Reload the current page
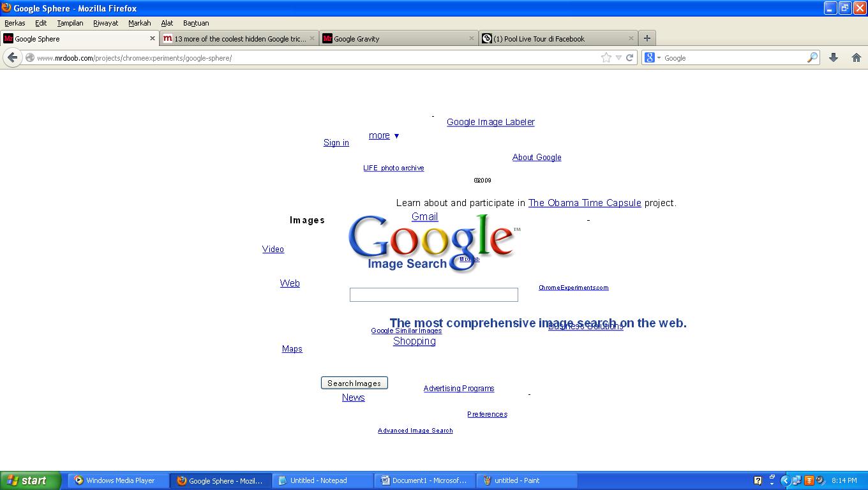Image resolution: width=868 pixels, height=490 pixels. (629, 57)
